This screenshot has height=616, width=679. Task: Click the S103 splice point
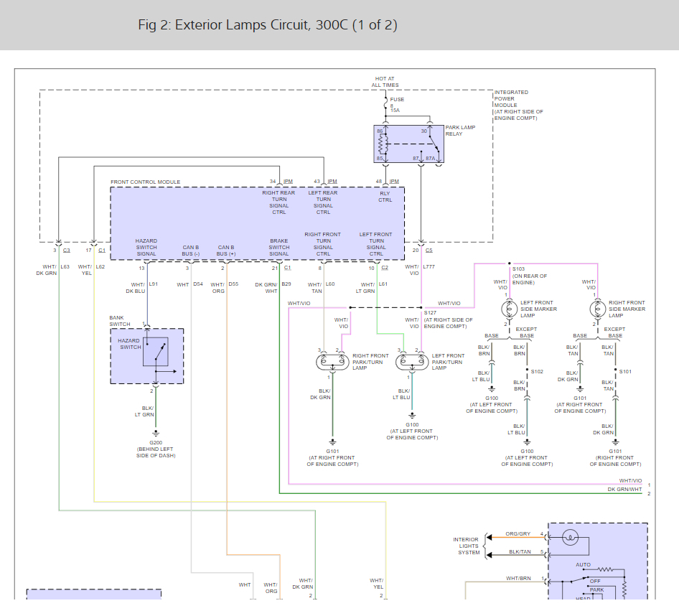pos(510,263)
